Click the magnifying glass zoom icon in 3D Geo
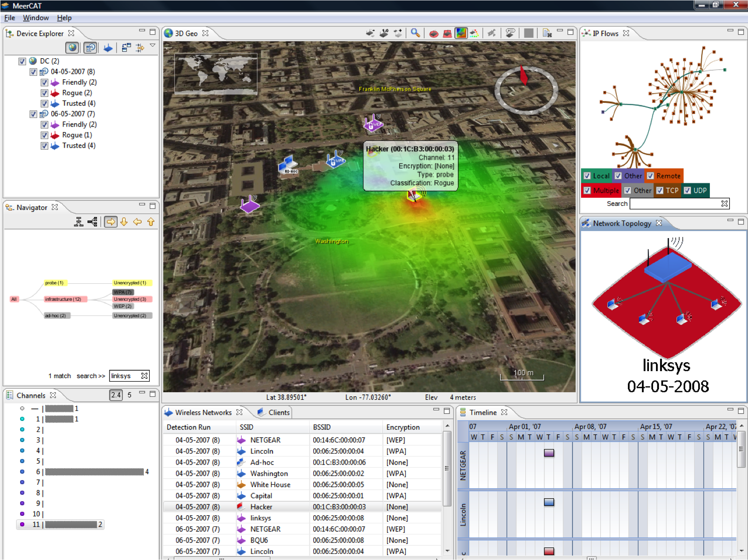Image resolution: width=748 pixels, height=560 pixels. [415, 33]
